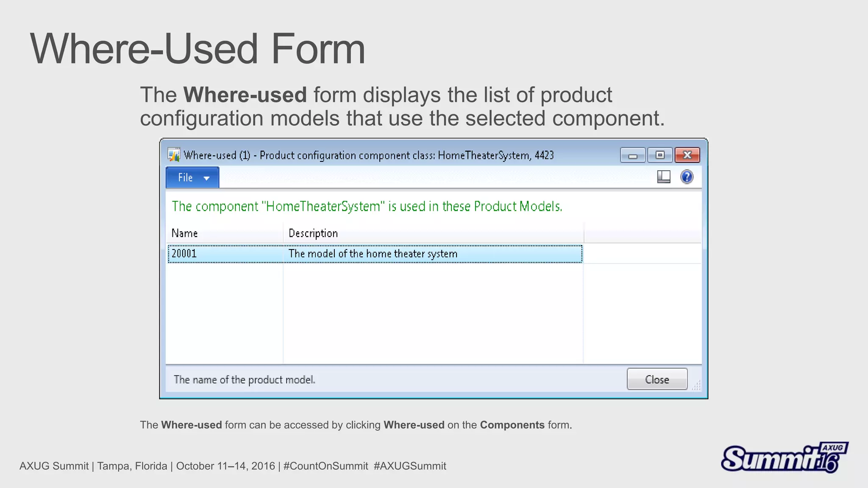868x488 pixels.
Task: Click the AXUG Summit 16 logo
Action: (x=785, y=457)
